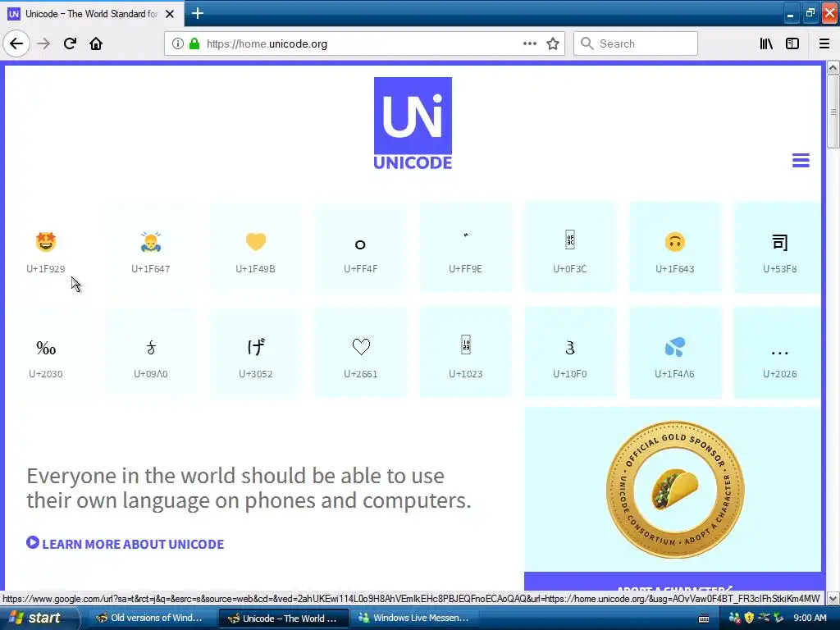This screenshot has height=630, width=840.
Task: Switch to Old versions of Windows taskbar window
Action: tap(151, 618)
